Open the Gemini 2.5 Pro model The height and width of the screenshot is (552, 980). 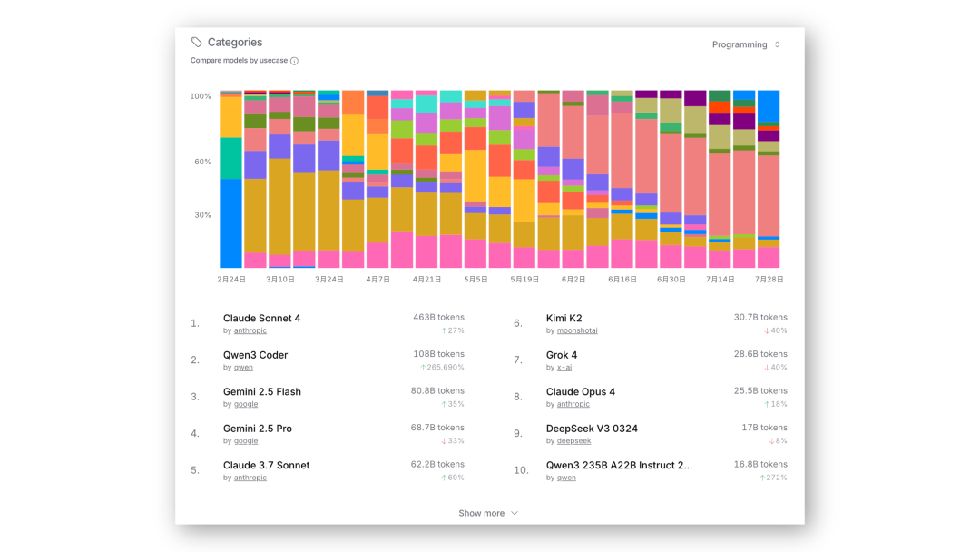click(x=258, y=429)
